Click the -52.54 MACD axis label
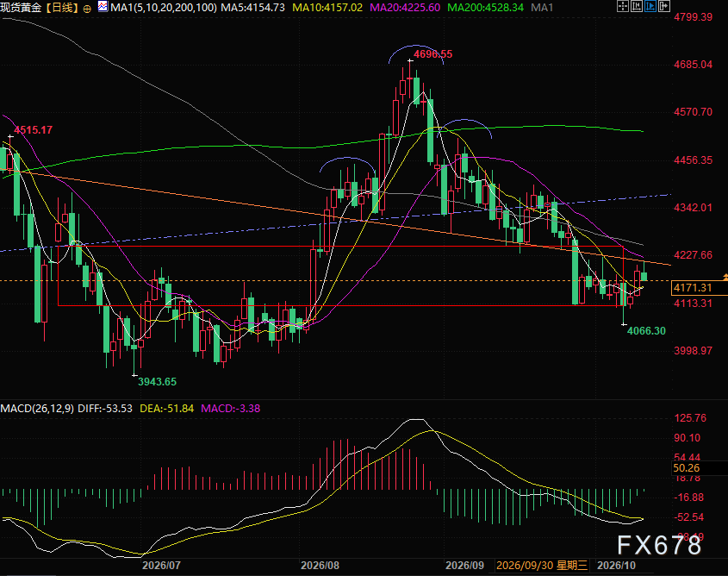The image size is (728, 576). pos(689,517)
